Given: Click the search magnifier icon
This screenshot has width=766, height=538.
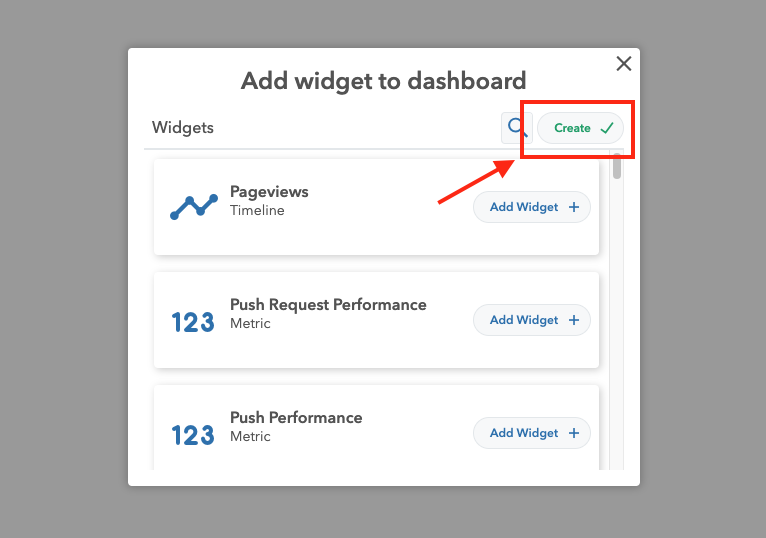Looking at the screenshot, I should click(516, 128).
